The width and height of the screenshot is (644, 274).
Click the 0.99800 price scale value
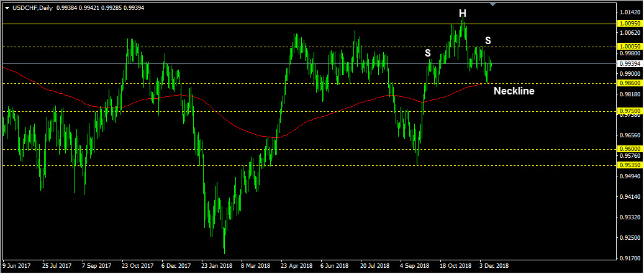(629, 53)
